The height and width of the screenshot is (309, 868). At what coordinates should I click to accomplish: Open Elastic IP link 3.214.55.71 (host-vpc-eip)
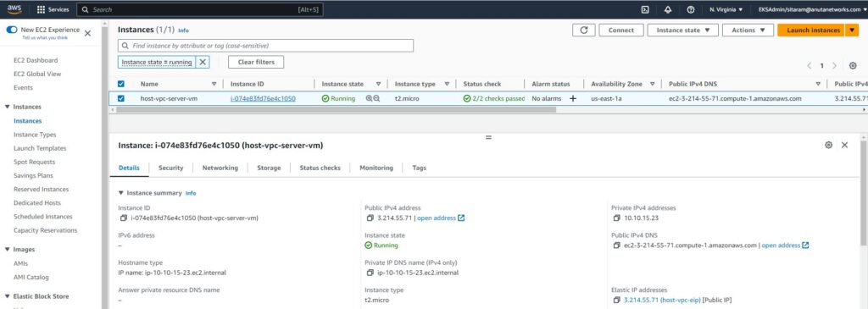[x=661, y=300]
